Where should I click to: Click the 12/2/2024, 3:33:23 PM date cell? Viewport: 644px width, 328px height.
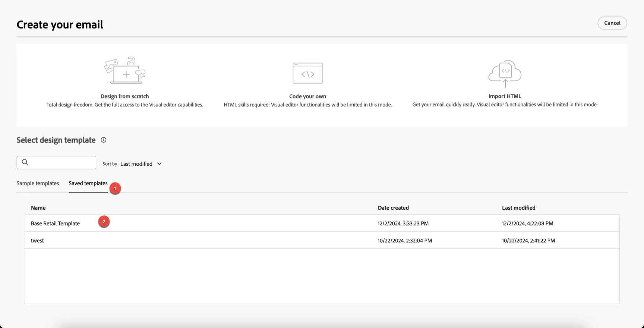pyautogui.click(x=403, y=223)
